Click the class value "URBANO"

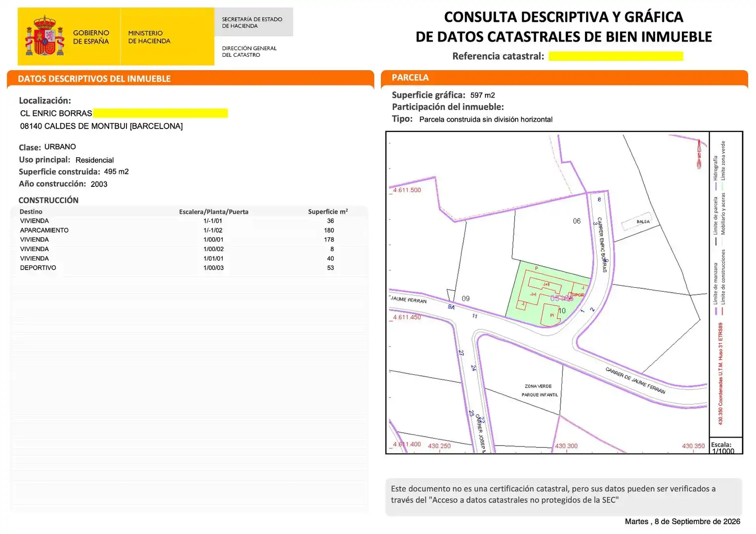coord(60,147)
